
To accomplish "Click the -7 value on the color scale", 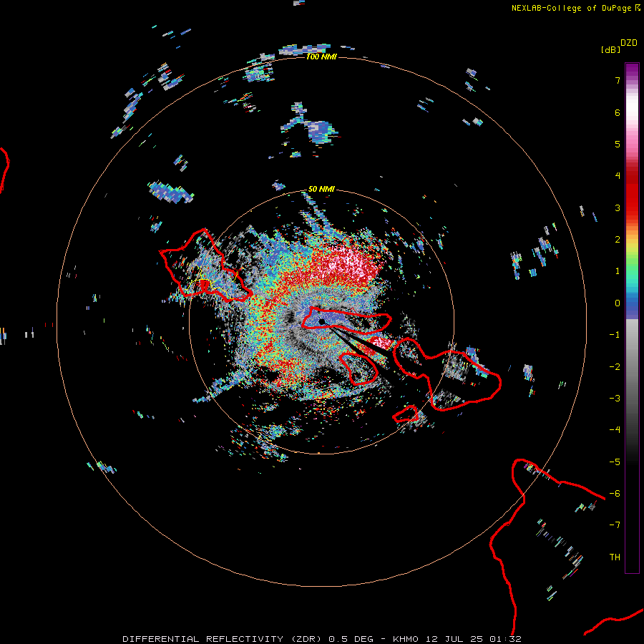I will (x=615, y=525).
